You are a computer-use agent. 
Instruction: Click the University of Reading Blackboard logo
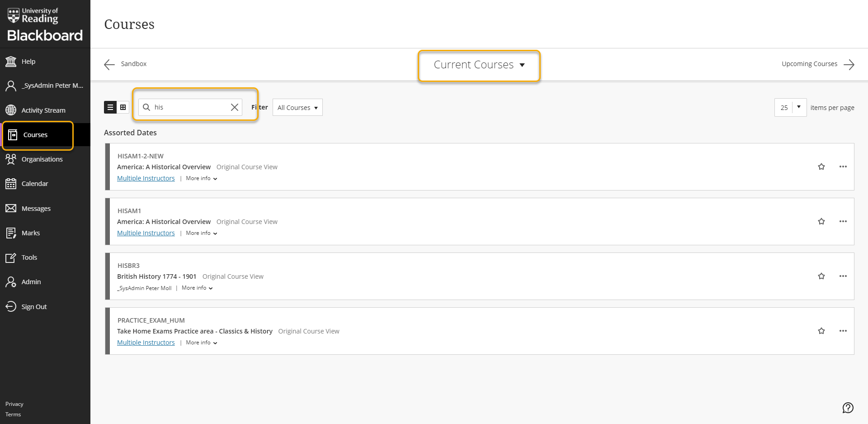(x=45, y=24)
